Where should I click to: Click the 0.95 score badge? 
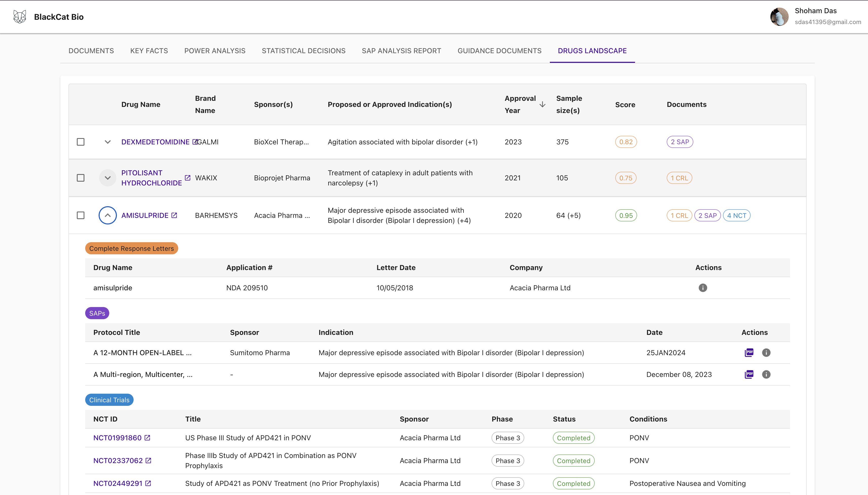coord(626,215)
